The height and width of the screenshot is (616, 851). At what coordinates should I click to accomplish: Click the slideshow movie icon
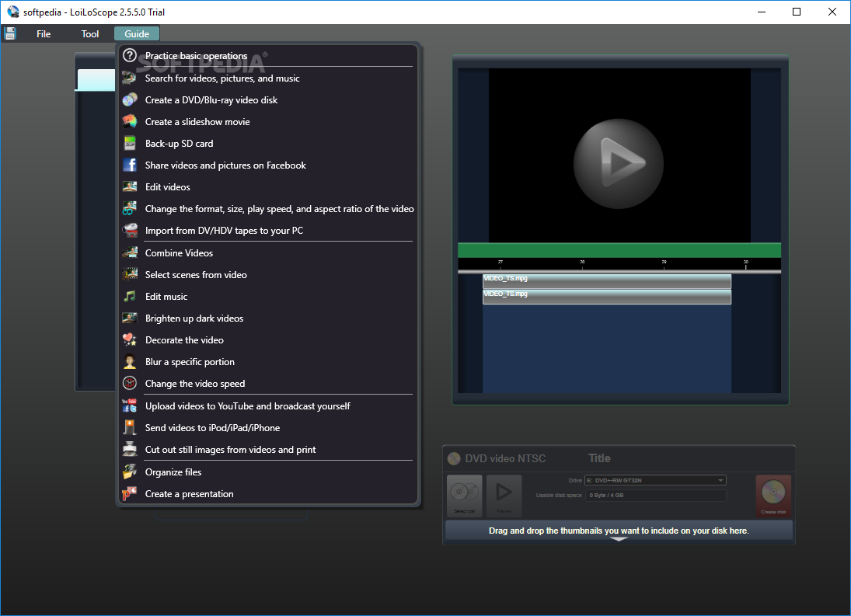(130, 121)
